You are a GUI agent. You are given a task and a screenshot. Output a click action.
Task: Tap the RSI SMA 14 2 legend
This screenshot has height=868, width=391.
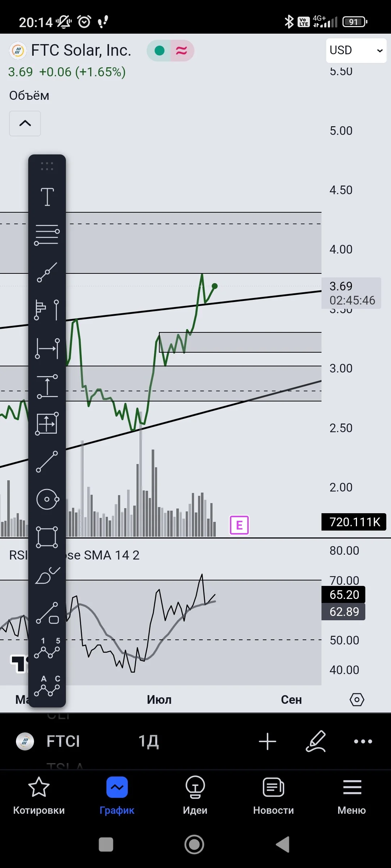click(74, 555)
